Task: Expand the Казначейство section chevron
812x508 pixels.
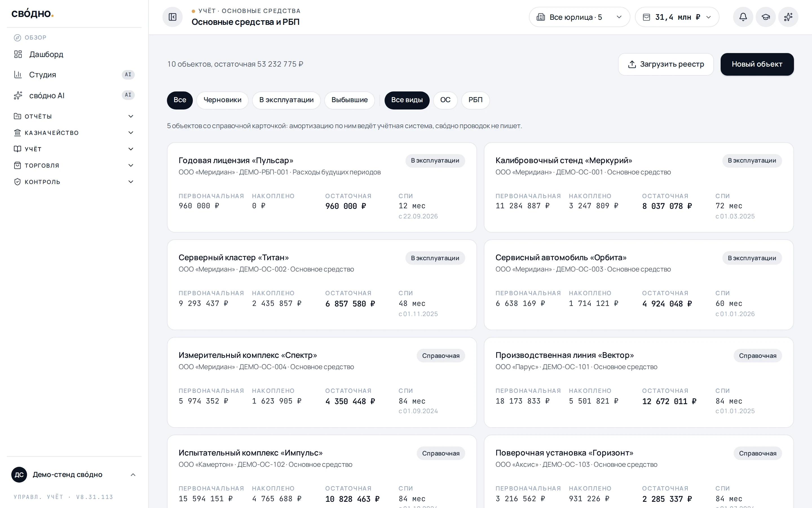Action: (131, 133)
